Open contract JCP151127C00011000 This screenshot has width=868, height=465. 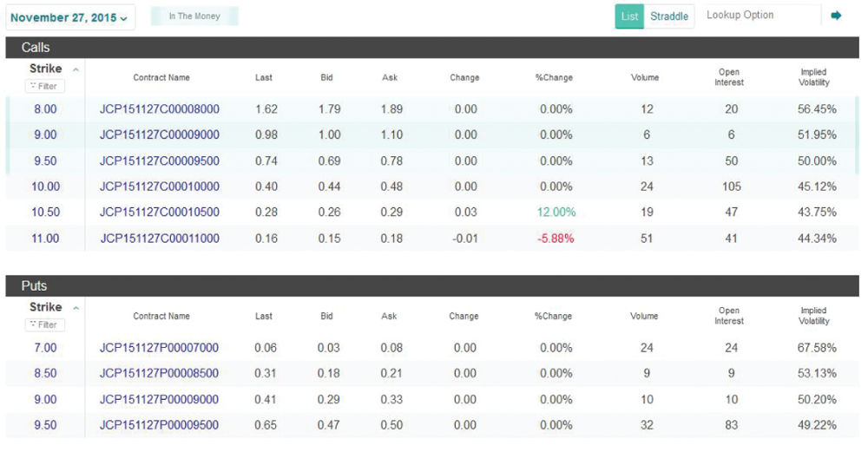point(160,239)
